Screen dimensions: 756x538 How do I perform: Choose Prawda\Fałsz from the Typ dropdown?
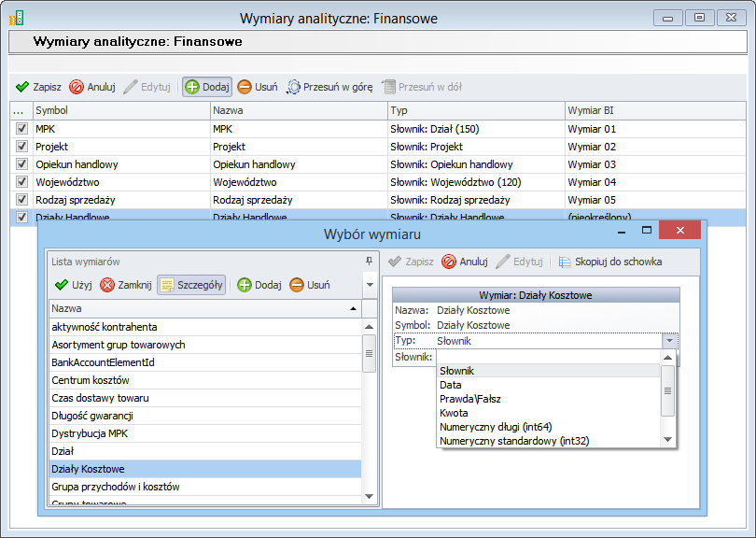[549, 399]
